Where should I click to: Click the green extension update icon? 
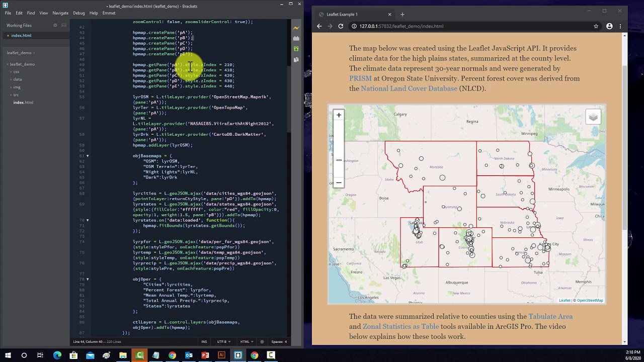coord(296,49)
